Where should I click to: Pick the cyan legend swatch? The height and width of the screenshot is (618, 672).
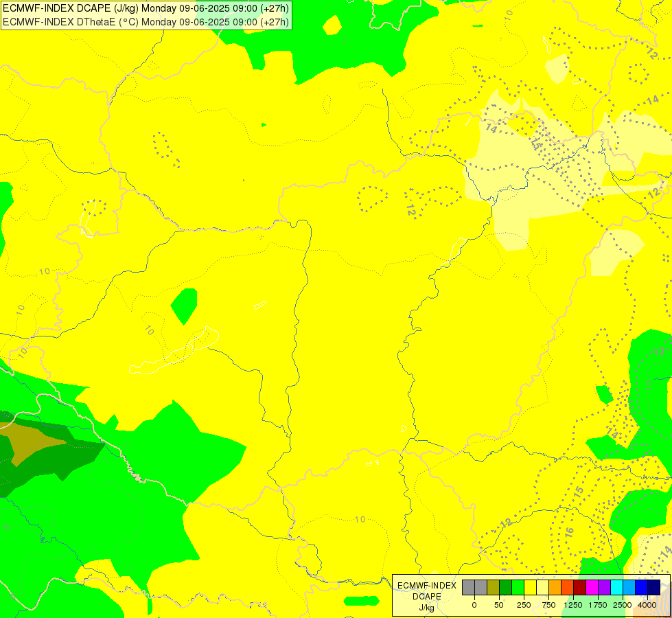point(616,587)
